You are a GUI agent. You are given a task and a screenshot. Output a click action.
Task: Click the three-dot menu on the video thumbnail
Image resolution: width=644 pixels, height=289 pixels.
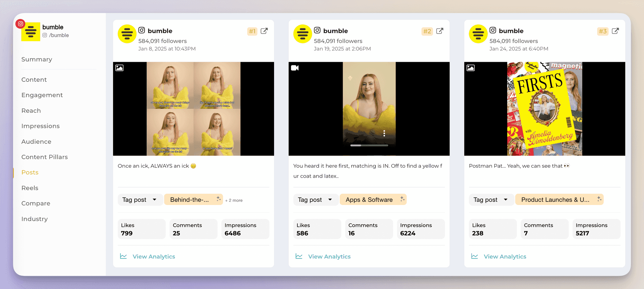(384, 133)
